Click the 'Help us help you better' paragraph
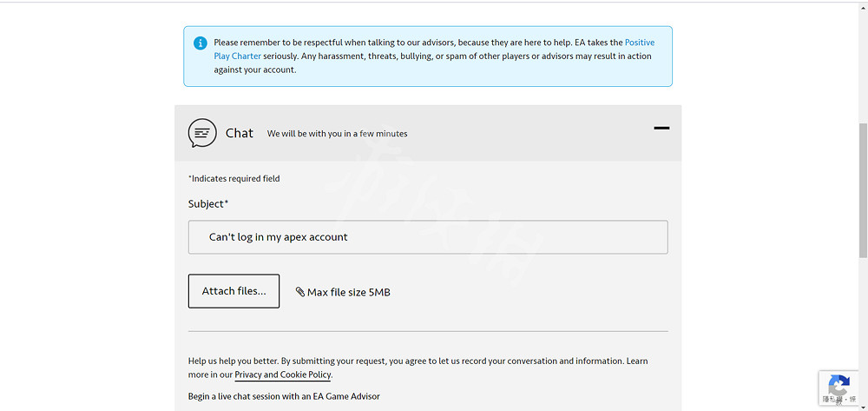Screen dimensions: 868x411 click(418, 361)
